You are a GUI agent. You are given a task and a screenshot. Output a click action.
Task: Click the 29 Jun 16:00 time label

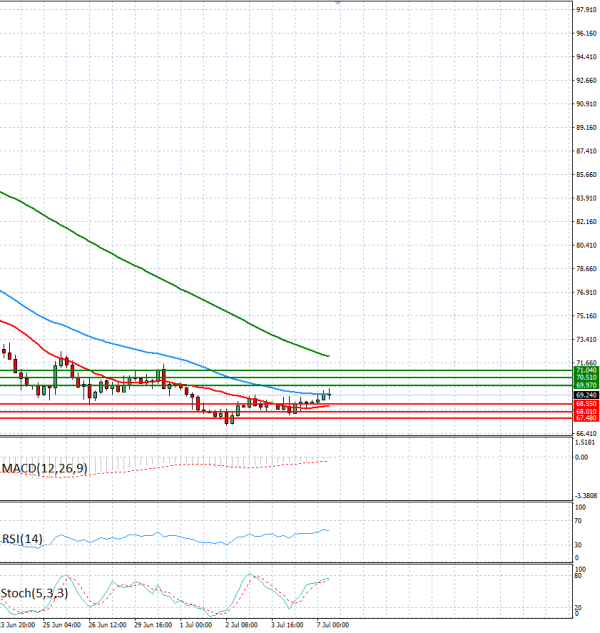point(153,625)
